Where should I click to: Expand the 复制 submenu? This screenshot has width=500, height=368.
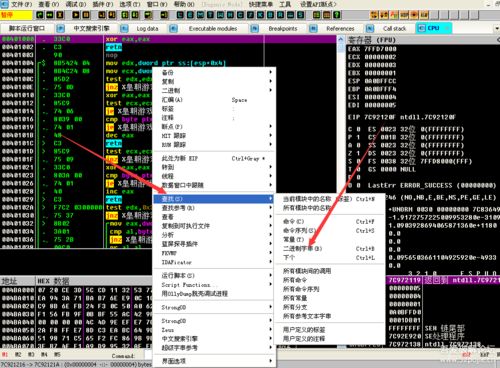[x=215, y=81]
